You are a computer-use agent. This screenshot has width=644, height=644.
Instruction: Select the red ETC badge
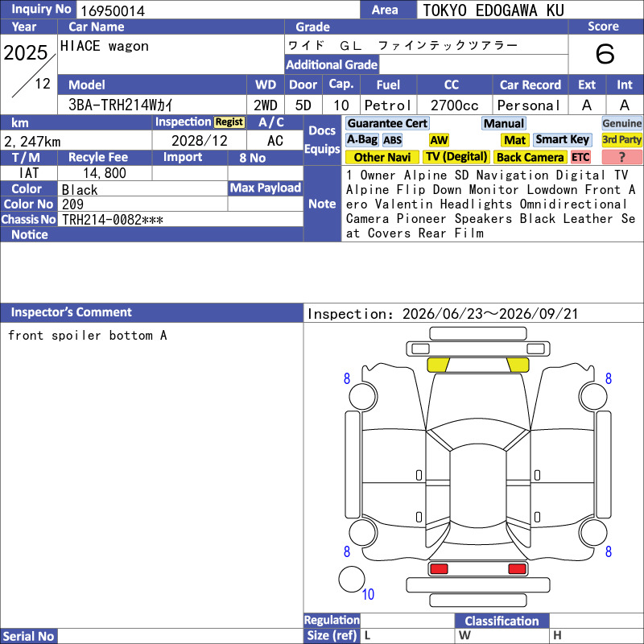coord(580,157)
